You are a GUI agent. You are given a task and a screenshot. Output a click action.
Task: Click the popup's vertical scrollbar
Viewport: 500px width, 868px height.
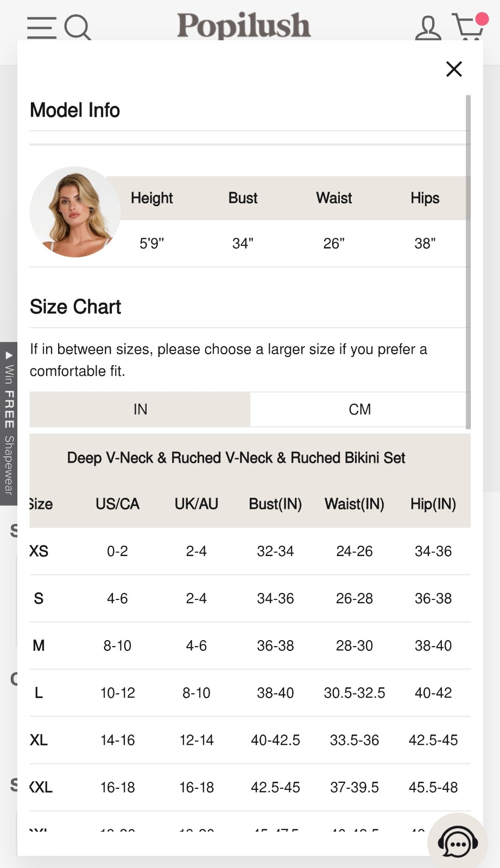click(x=468, y=262)
